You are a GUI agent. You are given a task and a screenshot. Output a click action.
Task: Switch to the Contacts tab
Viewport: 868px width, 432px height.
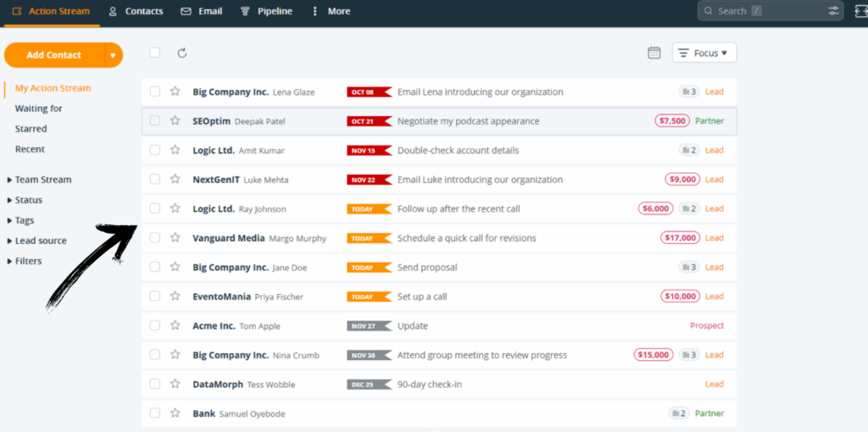click(x=136, y=11)
